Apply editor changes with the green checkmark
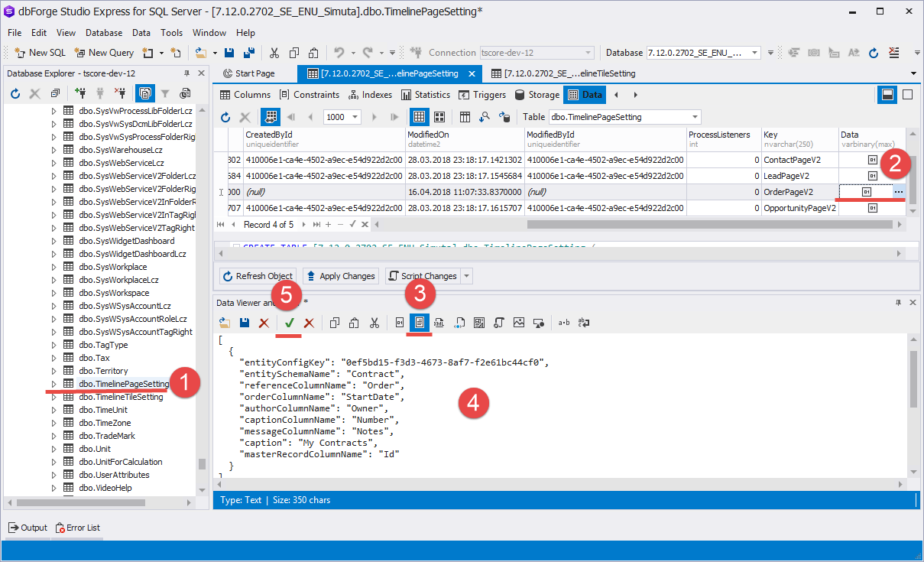Viewport: 924px width, 562px height. click(290, 323)
